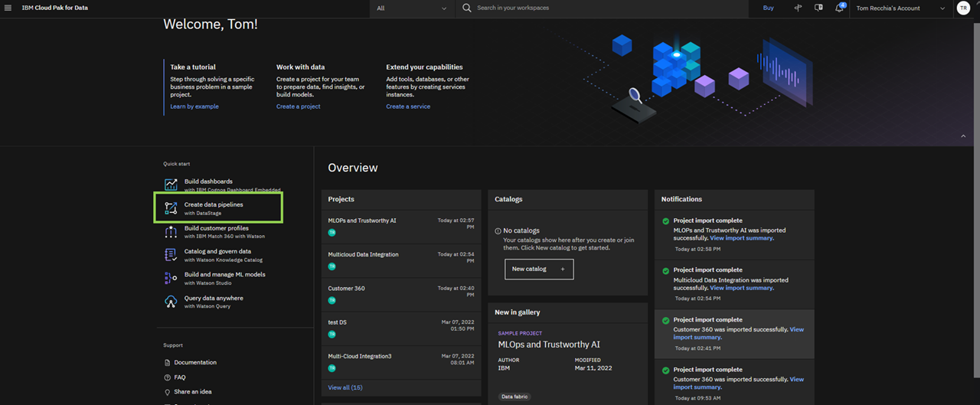Image resolution: width=980 pixels, height=405 pixels.
Task: Open MLOps and Trustworthy AI project row
Action: pyautogui.click(x=401, y=227)
